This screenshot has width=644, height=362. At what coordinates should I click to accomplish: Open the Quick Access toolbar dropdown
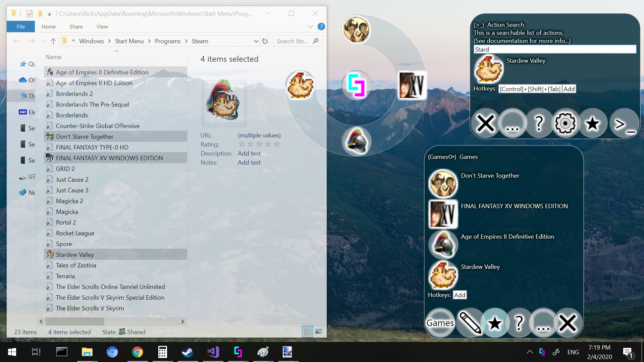pyautogui.click(x=49, y=14)
